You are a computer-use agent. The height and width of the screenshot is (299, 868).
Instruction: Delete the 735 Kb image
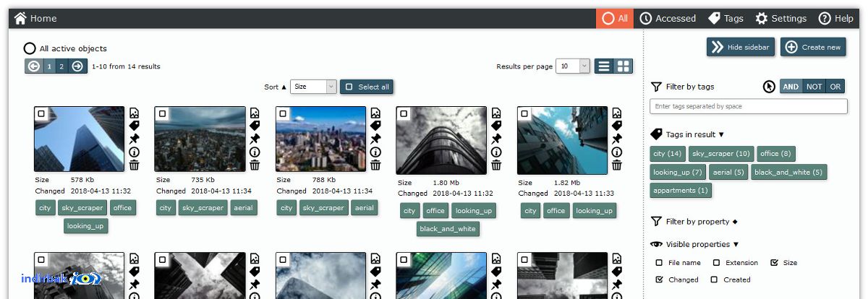255,165
